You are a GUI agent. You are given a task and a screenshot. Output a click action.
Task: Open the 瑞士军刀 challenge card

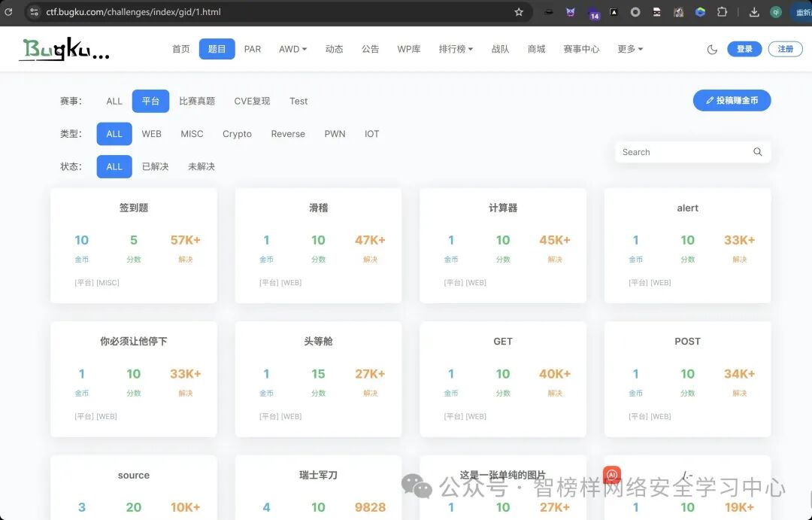coord(319,488)
